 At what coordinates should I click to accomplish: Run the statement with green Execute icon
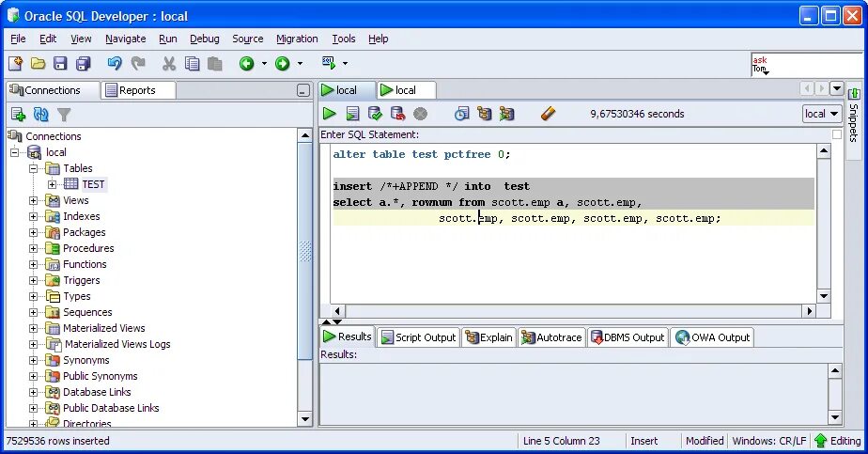tap(330, 114)
